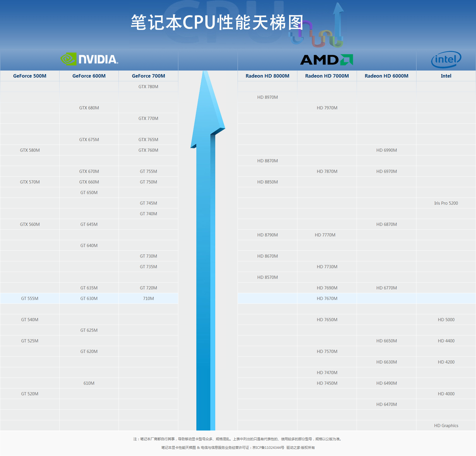Click the GTX 675M cell
Image resolution: width=476 pixels, height=456 pixels.
(89, 140)
